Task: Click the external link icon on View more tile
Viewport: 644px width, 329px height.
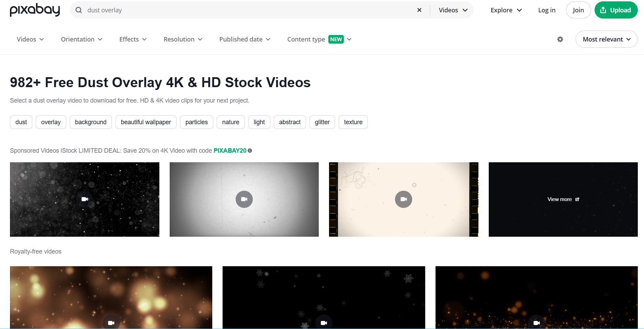Action: [x=577, y=199]
